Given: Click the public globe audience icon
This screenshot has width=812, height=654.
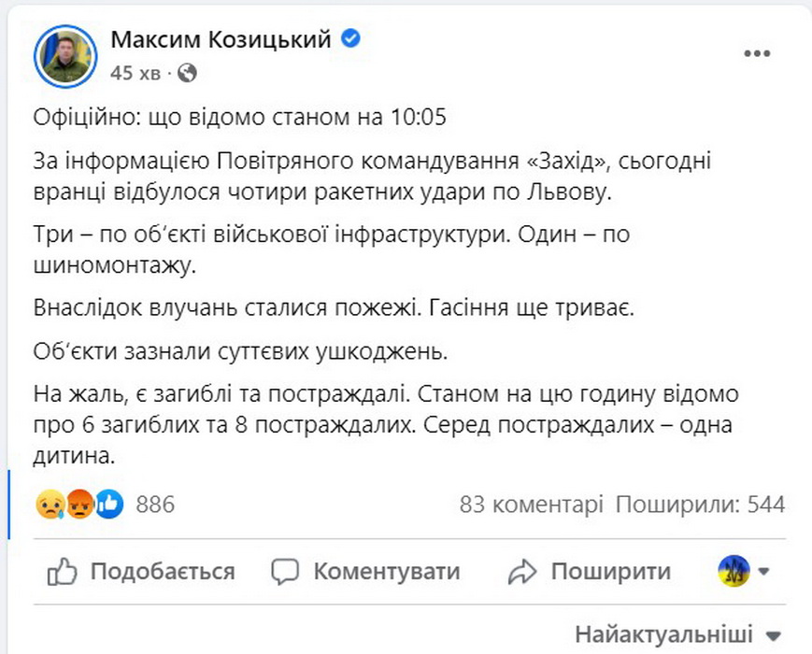Looking at the screenshot, I should point(187,72).
